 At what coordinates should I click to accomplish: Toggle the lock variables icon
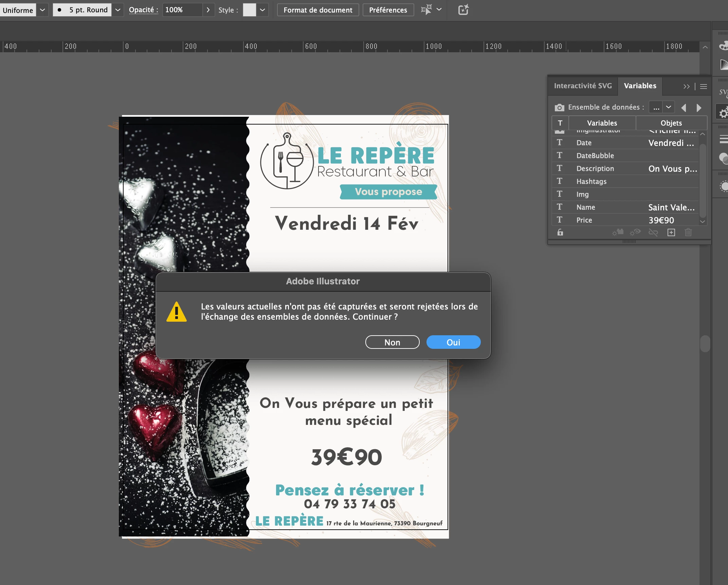(560, 232)
